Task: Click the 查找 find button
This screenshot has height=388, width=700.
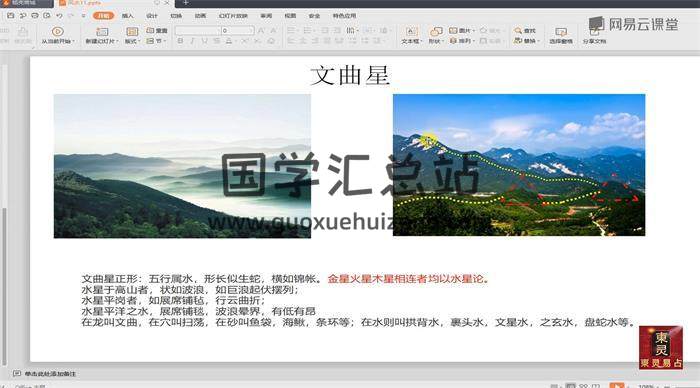Action: click(525, 30)
